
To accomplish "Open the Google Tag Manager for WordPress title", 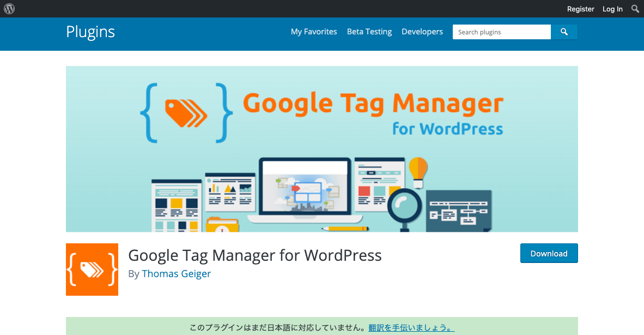I will point(254,255).
